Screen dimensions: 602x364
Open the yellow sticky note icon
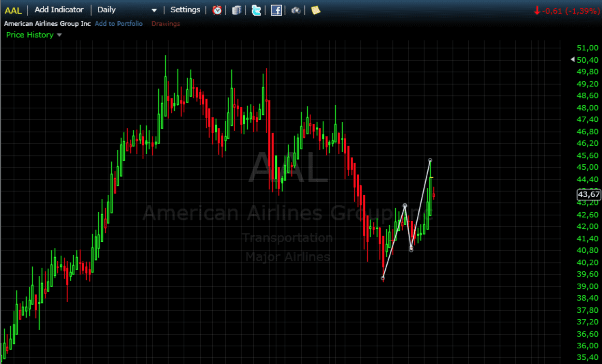[x=316, y=10]
